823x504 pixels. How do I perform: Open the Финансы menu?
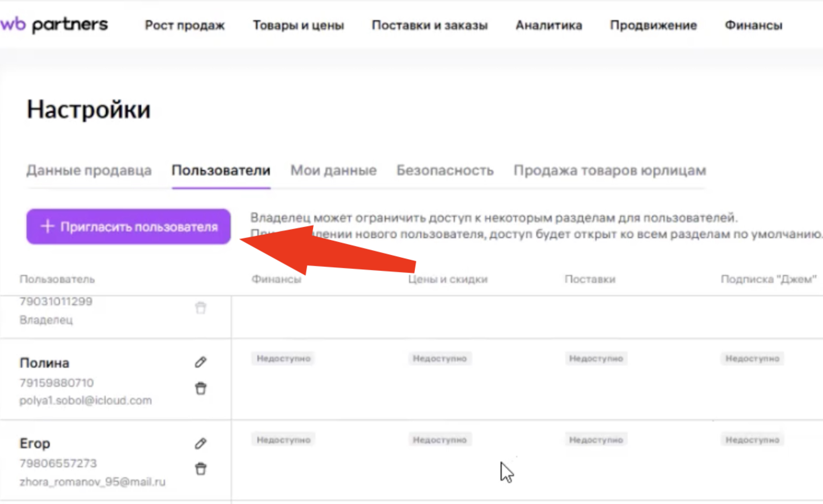(x=753, y=25)
